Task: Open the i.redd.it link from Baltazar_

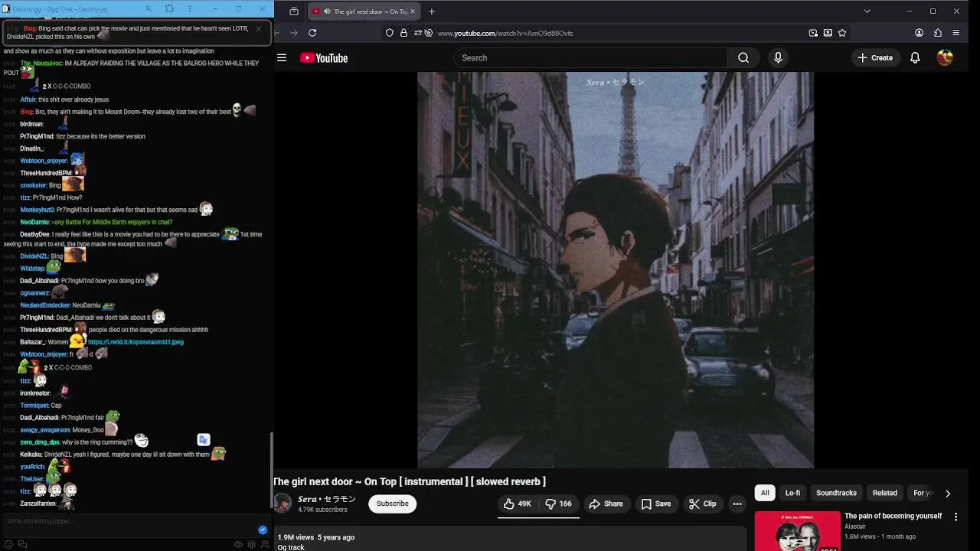Action: [136, 342]
